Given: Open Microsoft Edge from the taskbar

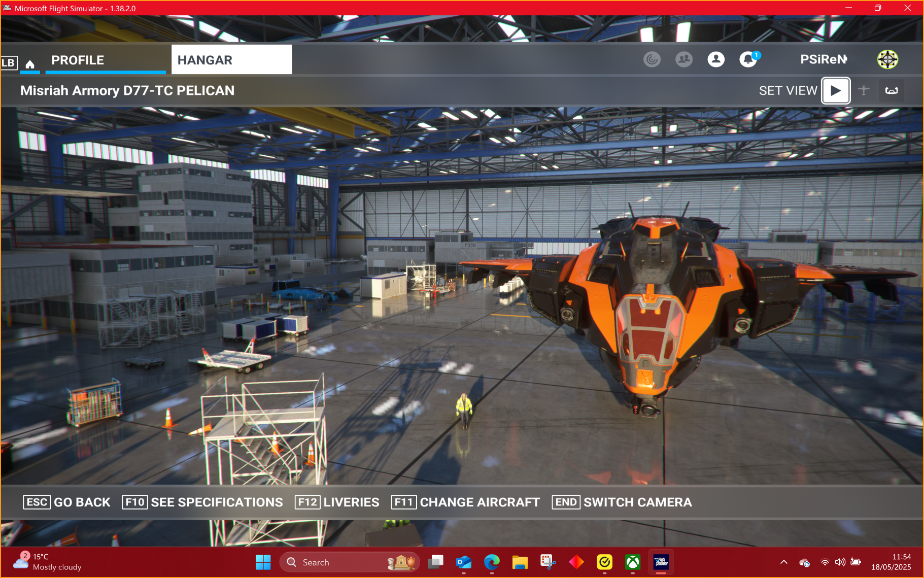Looking at the screenshot, I should pos(492,562).
